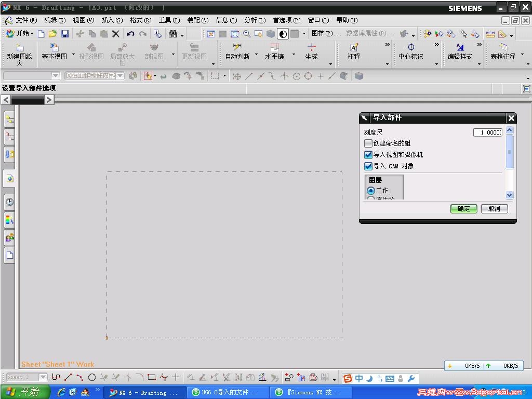532x399 pixels.
Task: Click New Sheet 新建图纸页 icon
Action: 19,54
